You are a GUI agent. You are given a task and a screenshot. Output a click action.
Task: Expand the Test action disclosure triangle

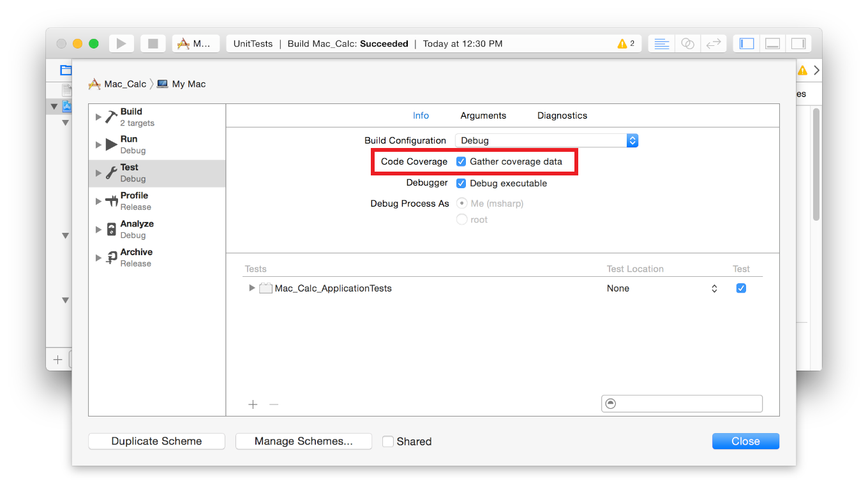point(98,173)
